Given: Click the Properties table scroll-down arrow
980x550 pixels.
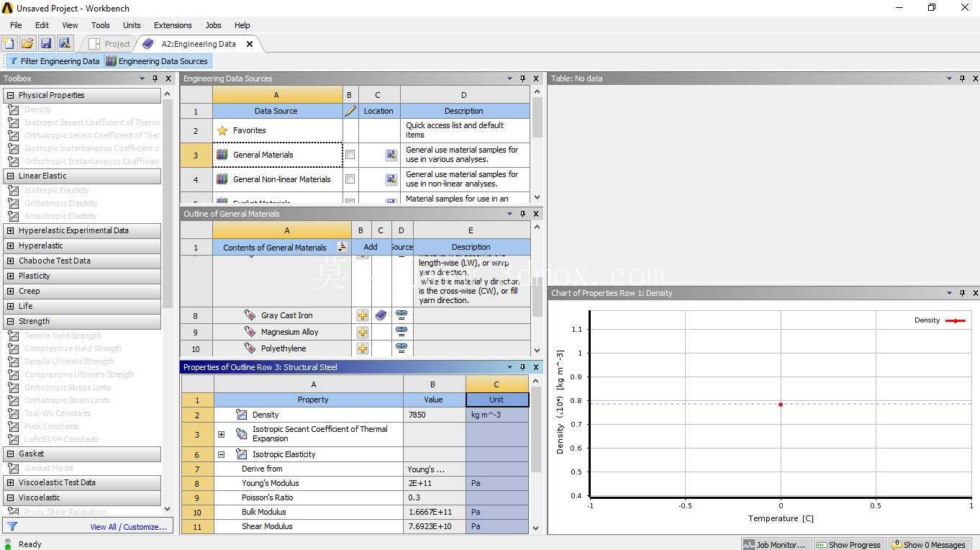Looking at the screenshot, I should point(535,528).
